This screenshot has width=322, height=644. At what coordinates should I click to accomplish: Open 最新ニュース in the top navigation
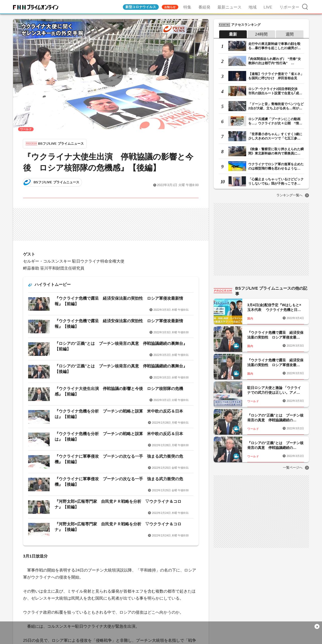click(229, 7)
